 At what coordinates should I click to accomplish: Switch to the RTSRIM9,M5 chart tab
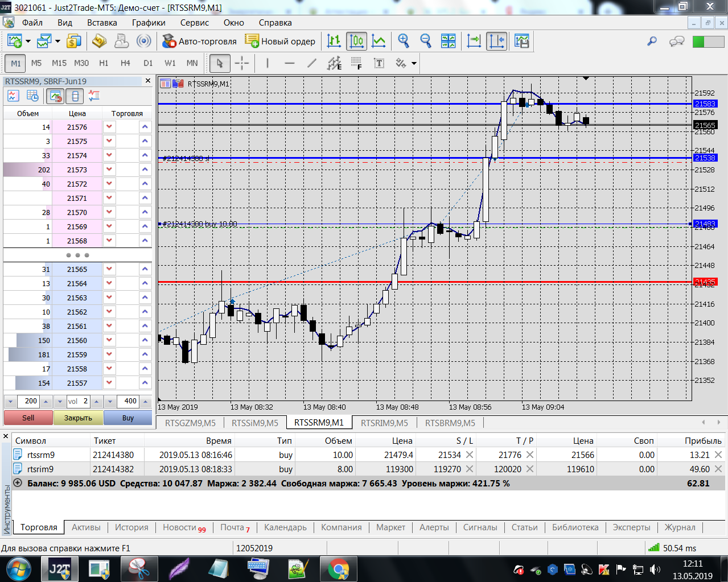click(384, 423)
